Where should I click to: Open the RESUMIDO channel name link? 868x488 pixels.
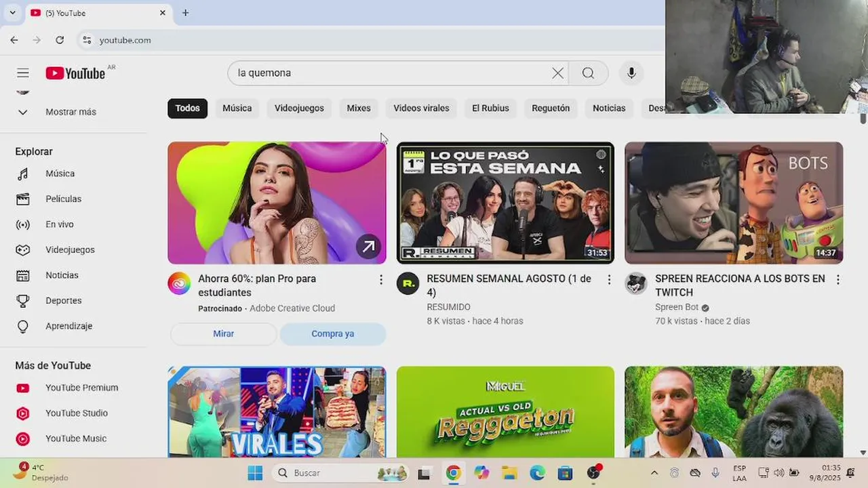point(448,307)
